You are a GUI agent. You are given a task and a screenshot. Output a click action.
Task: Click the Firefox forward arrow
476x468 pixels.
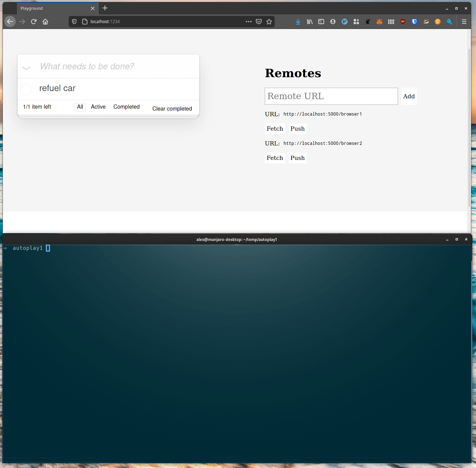22,21
